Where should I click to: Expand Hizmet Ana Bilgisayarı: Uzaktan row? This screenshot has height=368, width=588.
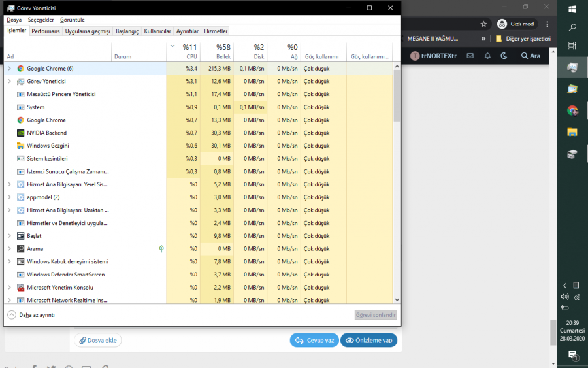[x=9, y=210]
